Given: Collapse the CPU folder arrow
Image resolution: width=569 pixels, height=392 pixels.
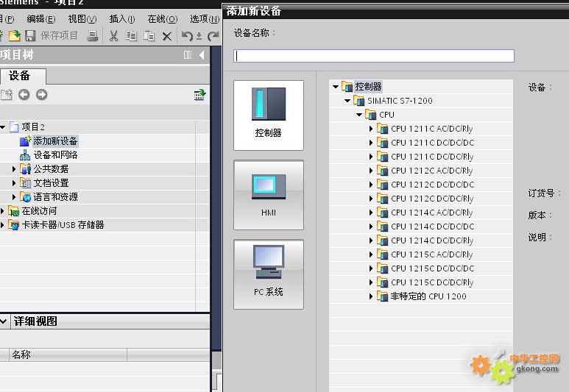Looking at the screenshot, I should (359, 115).
